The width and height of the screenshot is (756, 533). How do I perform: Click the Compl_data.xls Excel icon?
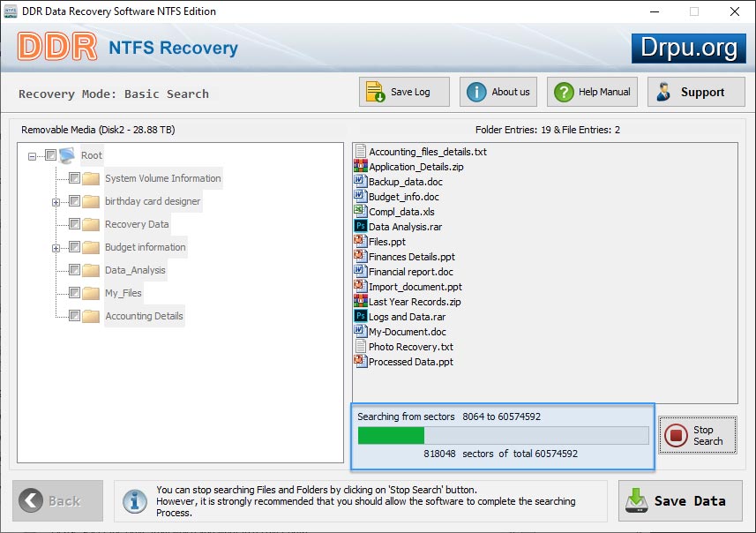(360, 211)
